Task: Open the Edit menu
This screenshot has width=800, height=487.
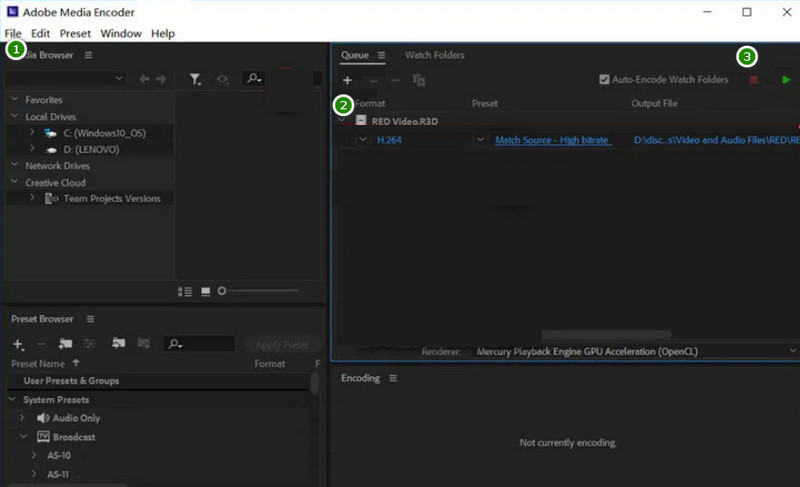Action: tap(40, 34)
